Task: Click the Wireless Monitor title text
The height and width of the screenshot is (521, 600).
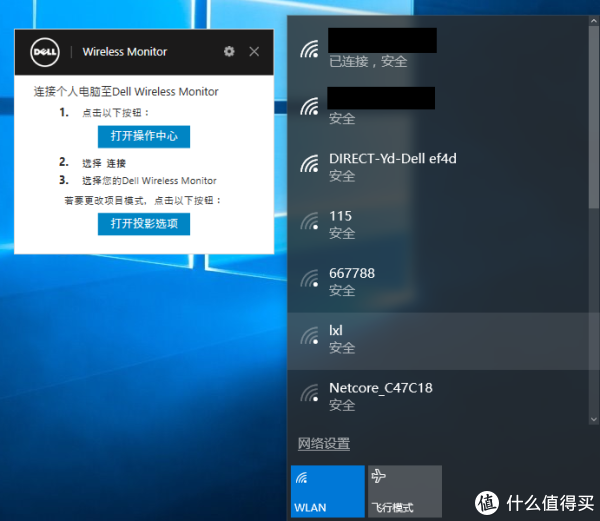Action: (125, 52)
